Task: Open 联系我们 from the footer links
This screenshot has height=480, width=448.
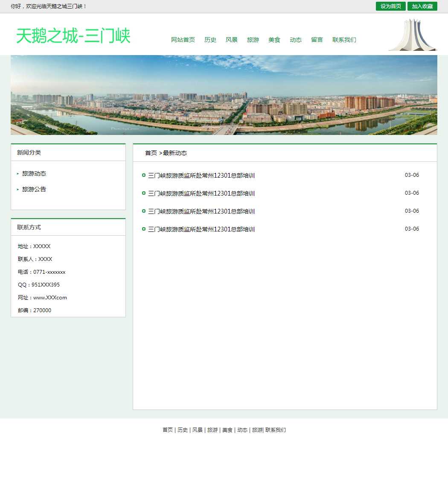Action: pyautogui.click(x=276, y=430)
